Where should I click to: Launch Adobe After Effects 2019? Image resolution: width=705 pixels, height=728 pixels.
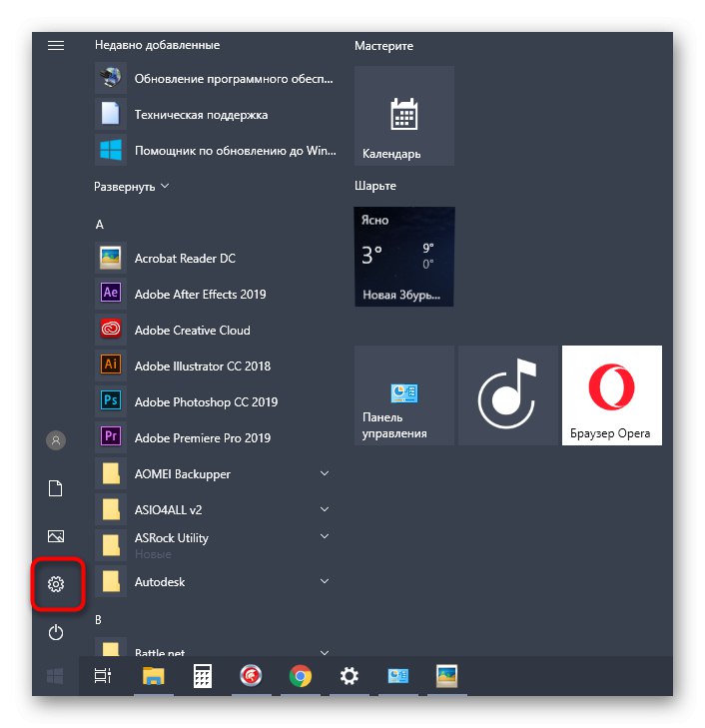click(x=216, y=294)
